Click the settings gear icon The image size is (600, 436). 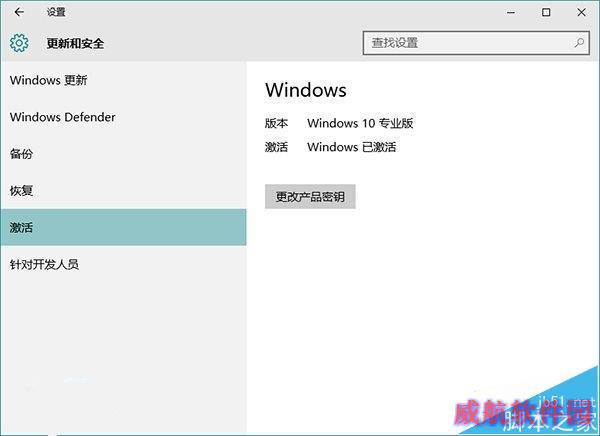click(19, 43)
